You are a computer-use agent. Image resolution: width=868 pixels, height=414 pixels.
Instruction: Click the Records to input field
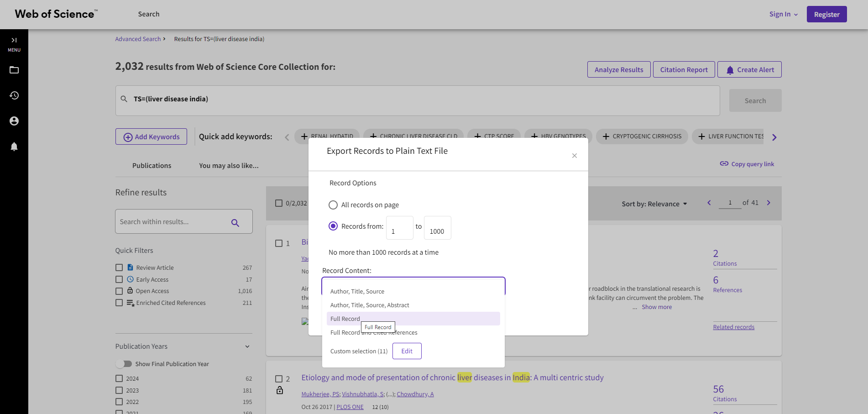(437, 228)
